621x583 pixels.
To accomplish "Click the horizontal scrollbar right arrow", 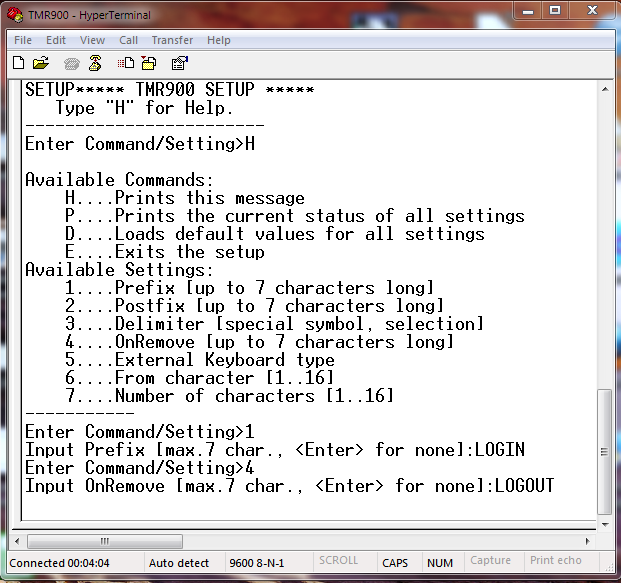I will pos(590,541).
